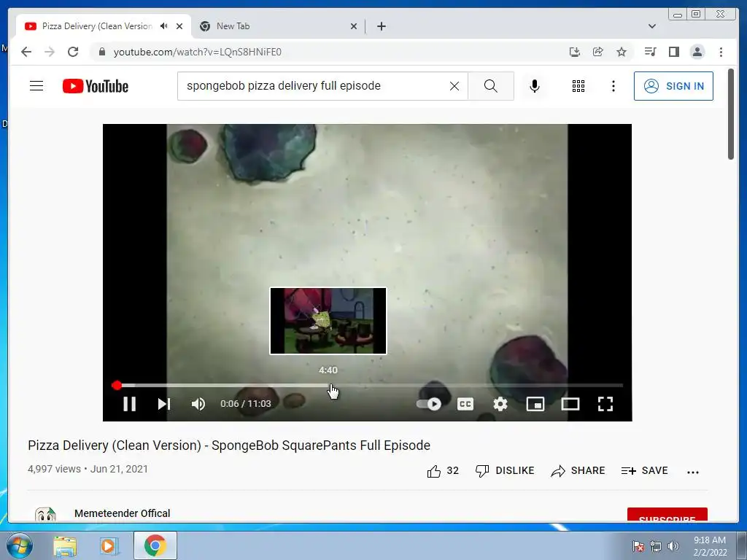Like the video thumbs up
Viewport: 747px width, 560px height.
[443, 471]
